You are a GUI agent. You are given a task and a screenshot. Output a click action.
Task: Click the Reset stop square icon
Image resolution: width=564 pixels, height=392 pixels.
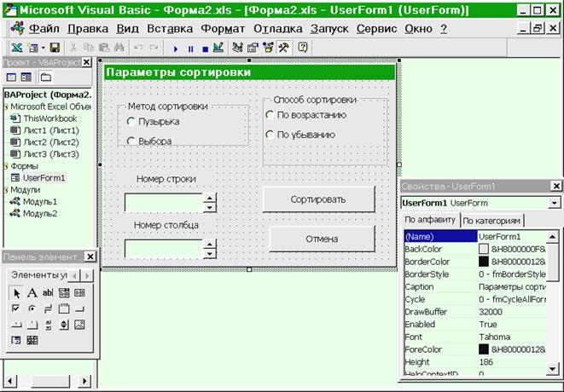pyautogui.click(x=205, y=49)
